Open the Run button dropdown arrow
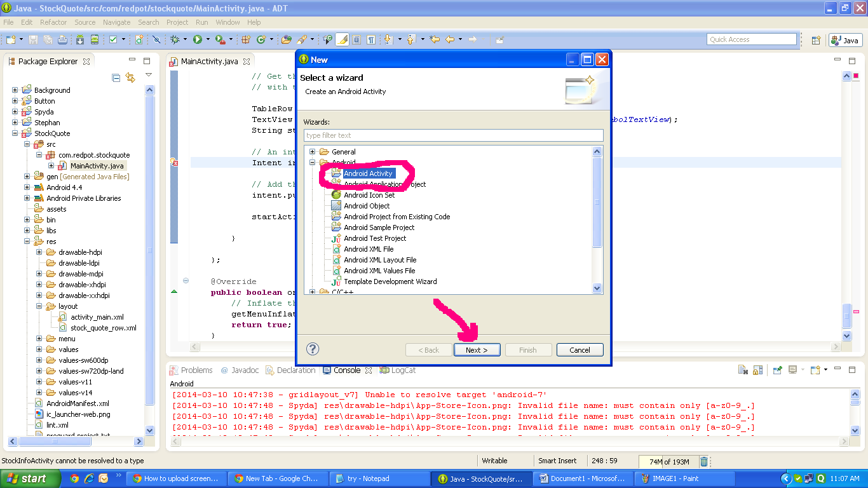 pos(208,39)
